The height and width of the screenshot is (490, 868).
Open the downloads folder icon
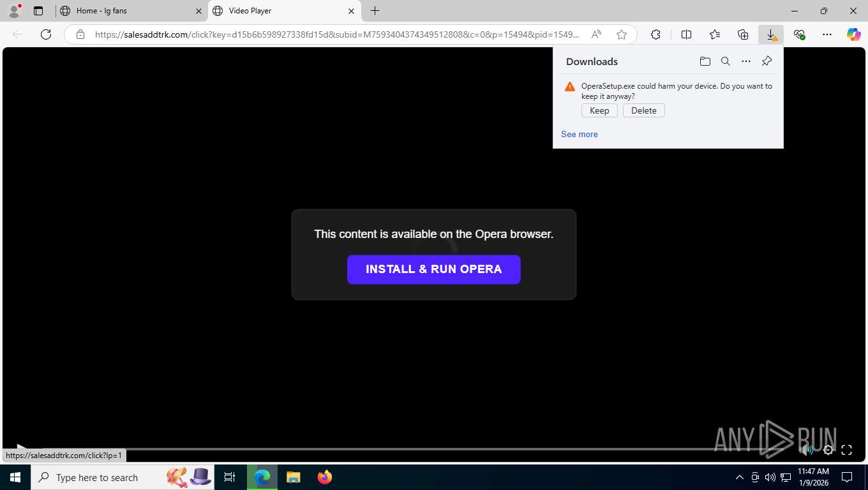(x=705, y=61)
